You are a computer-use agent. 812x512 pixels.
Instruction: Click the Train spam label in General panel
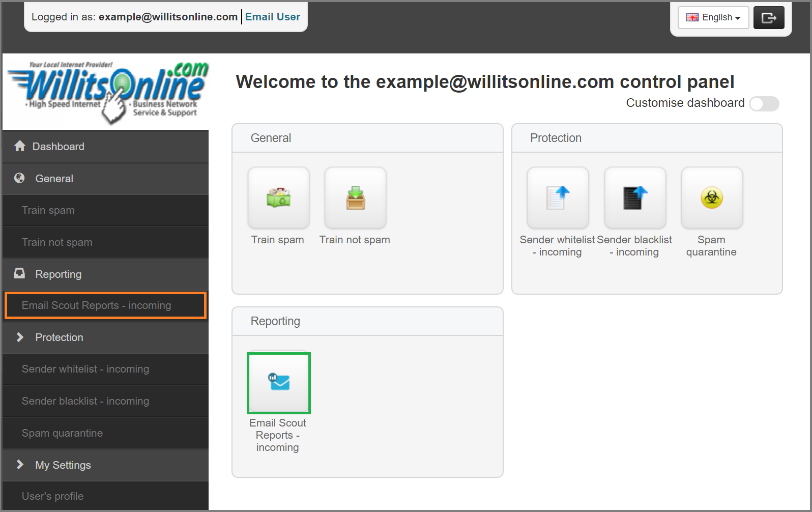[278, 240]
